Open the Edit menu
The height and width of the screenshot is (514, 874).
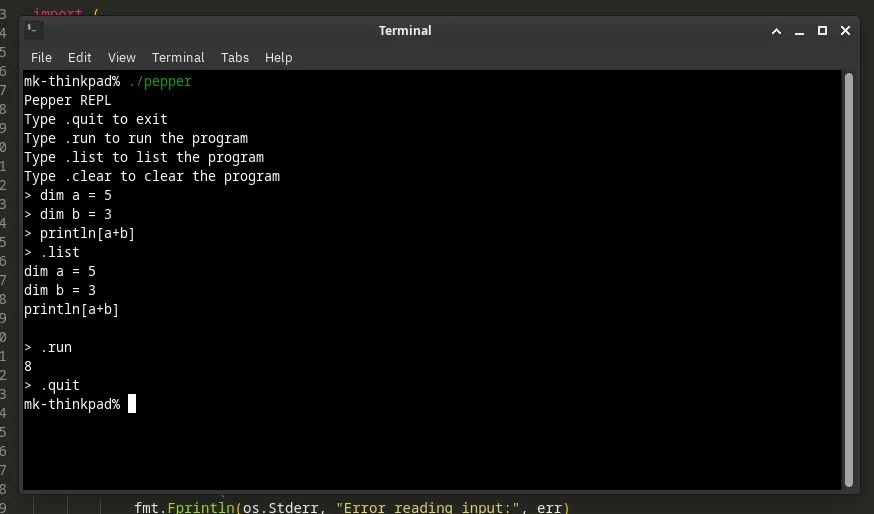[x=80, y=57]
